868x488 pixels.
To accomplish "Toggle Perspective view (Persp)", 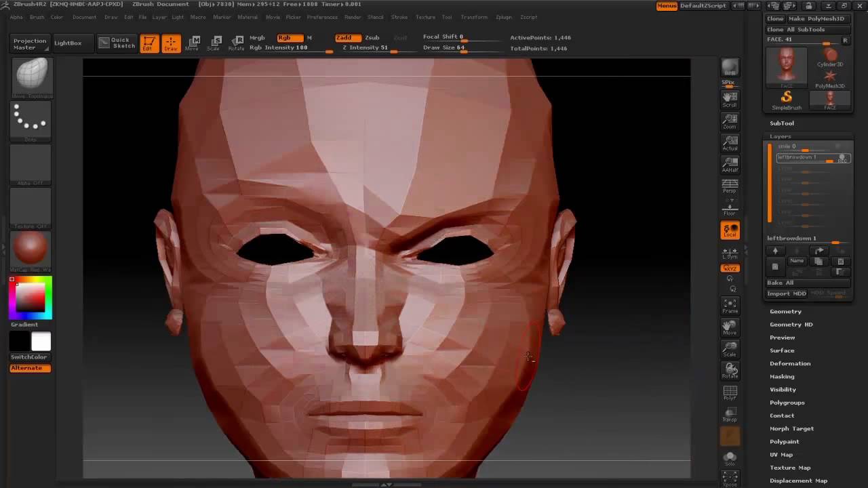I will click(x=730, y=186).
